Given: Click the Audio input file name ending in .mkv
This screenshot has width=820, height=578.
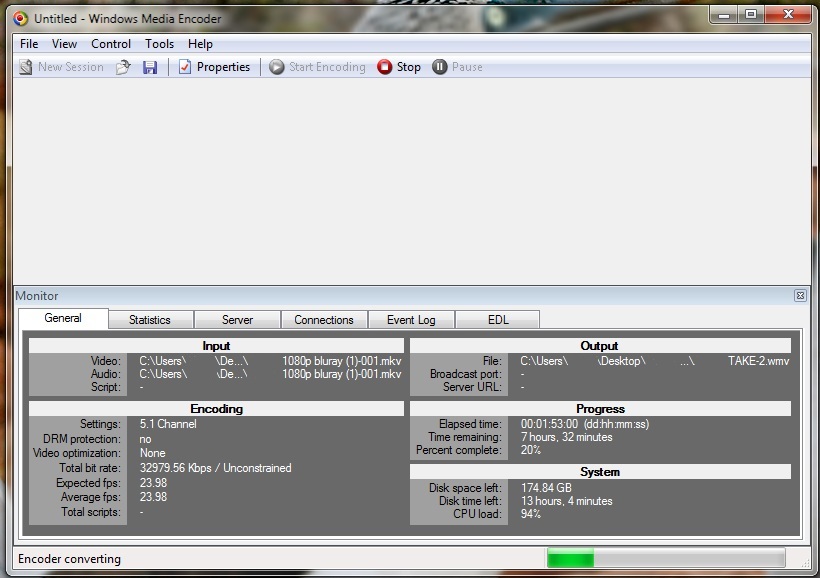Looking at the screenshot, I should [342, 374].
